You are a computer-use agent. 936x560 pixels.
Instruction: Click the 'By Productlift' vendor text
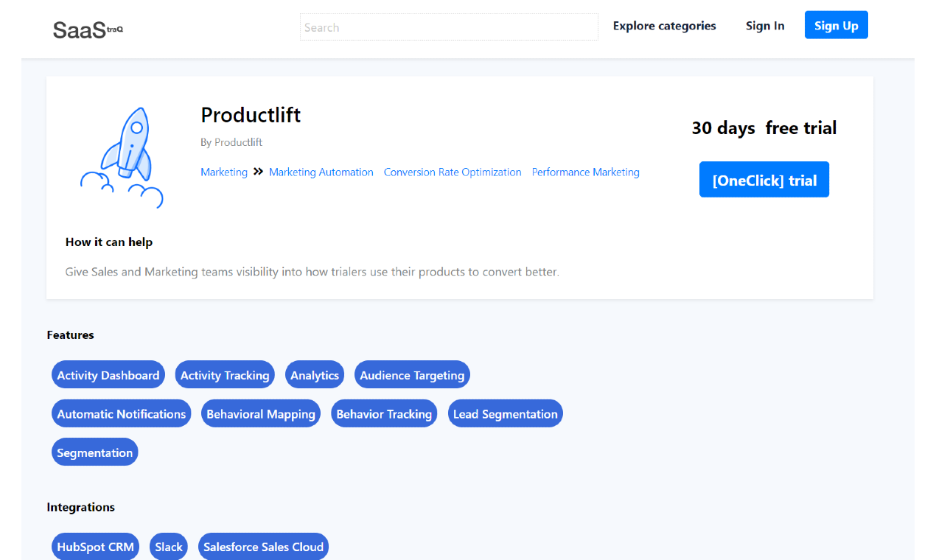click(231, 142)
